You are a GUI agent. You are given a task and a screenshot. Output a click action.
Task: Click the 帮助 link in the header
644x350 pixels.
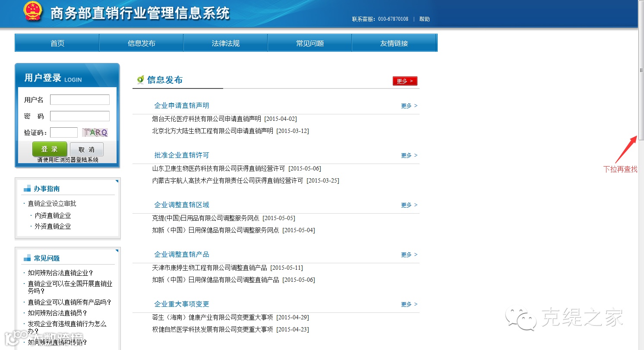coord(424,19)
